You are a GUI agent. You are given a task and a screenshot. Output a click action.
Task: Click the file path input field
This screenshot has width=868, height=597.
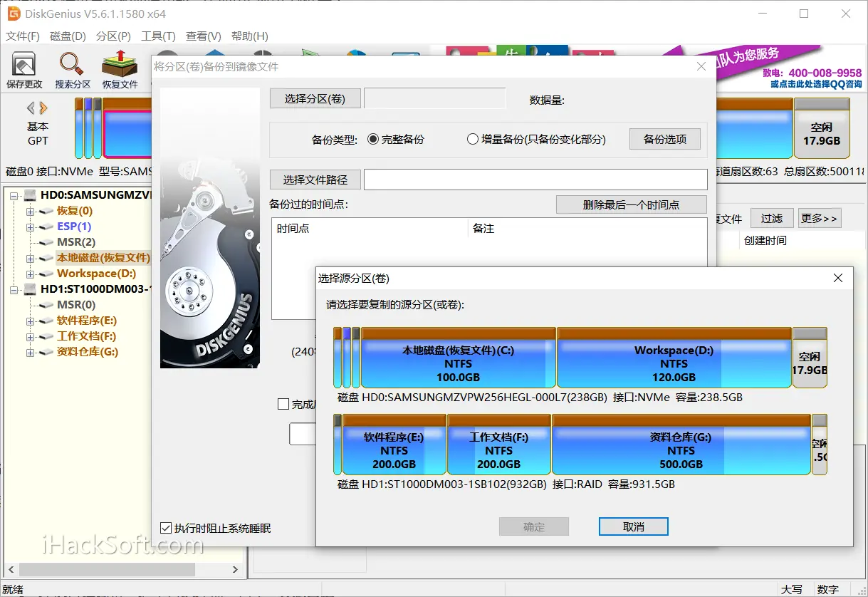point(535,180)
